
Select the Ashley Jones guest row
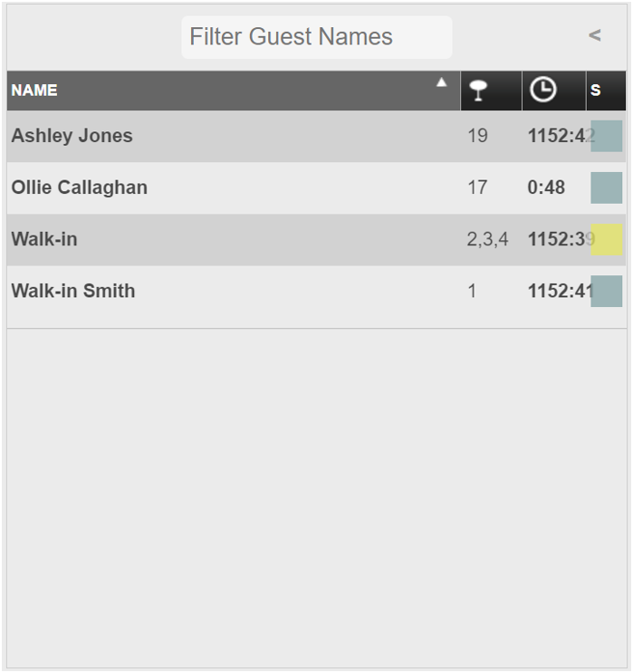[x=316, y=136]
